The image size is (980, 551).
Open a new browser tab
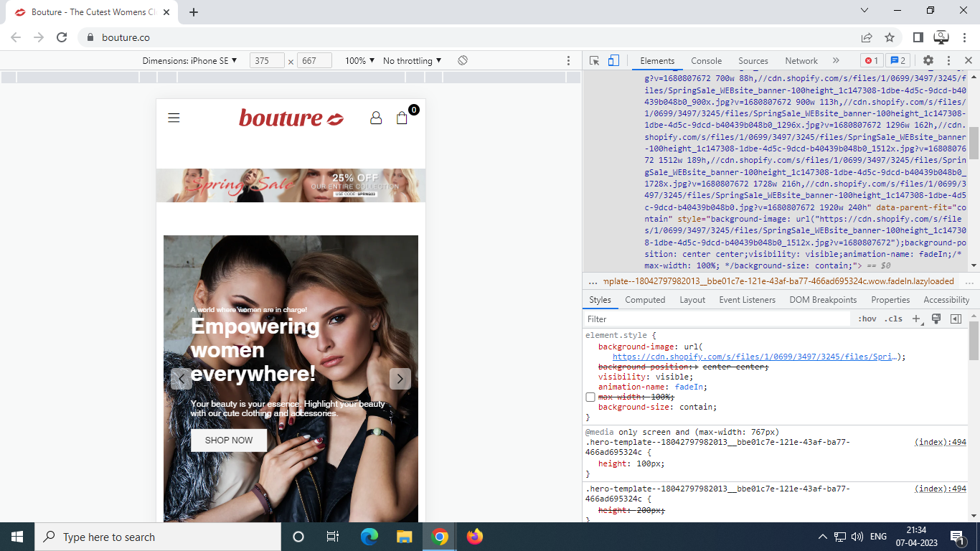(194, 12)
